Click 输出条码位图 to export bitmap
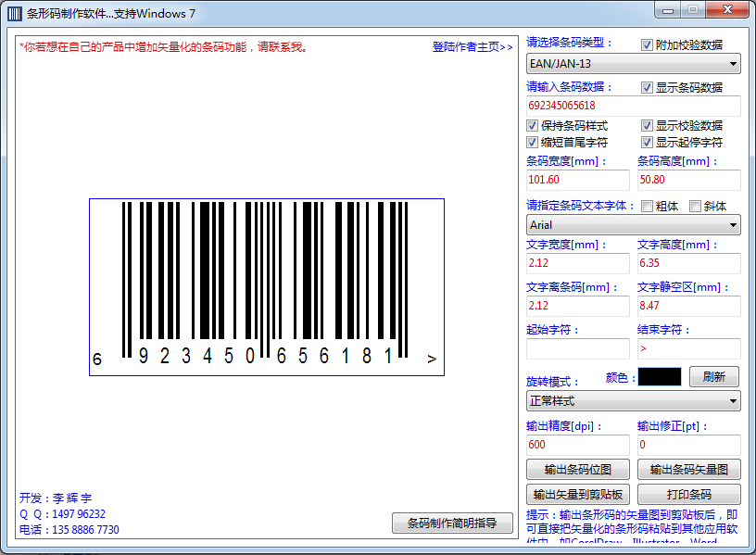This screenshot has width=756, height=555. pos(577,471)
